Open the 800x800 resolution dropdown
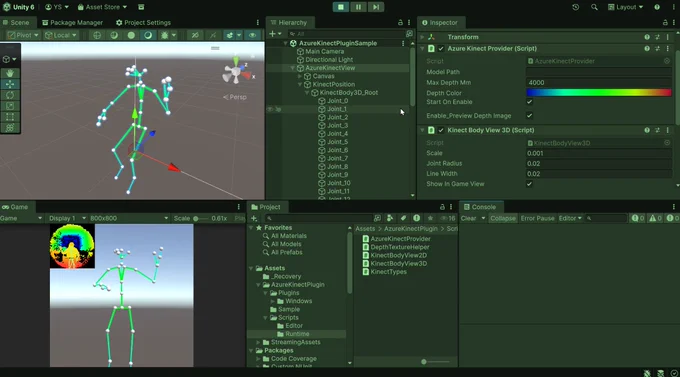 coord(129,218)
